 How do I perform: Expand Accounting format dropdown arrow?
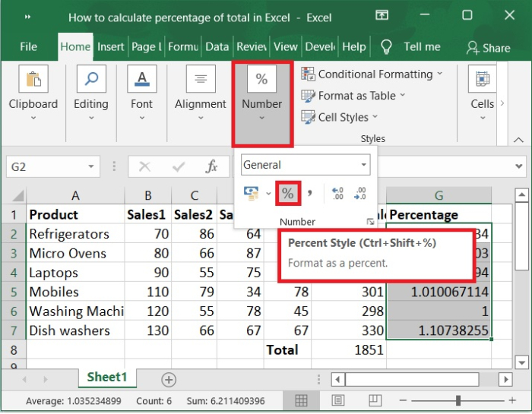268,194
